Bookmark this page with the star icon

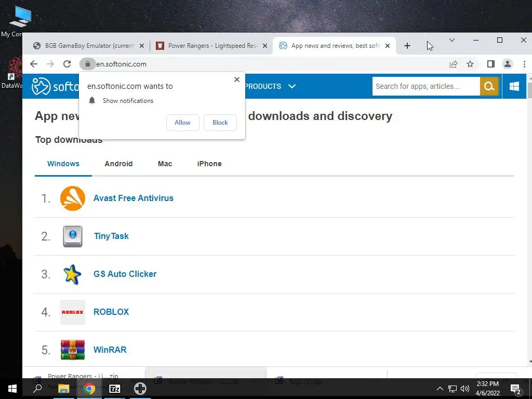(470, 64)
